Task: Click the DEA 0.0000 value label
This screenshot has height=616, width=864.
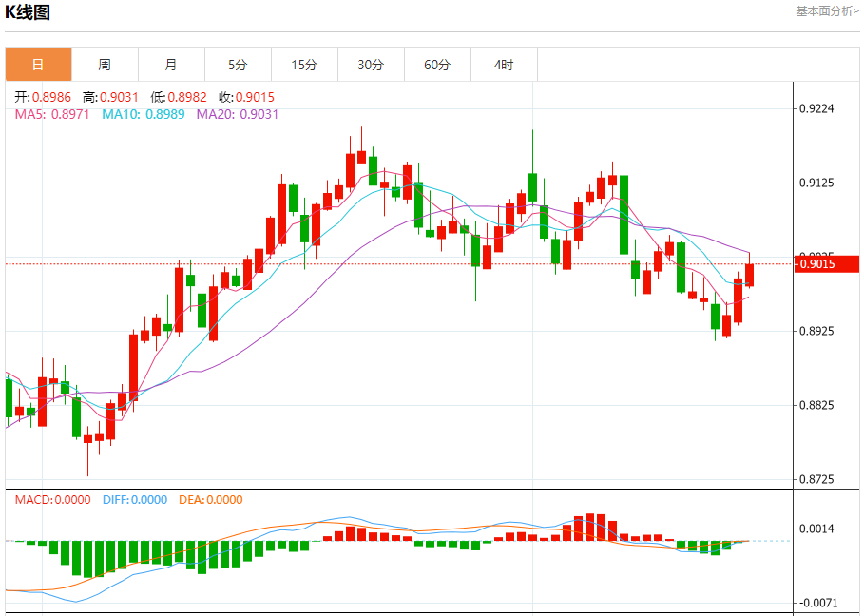Action: (211, 500)
